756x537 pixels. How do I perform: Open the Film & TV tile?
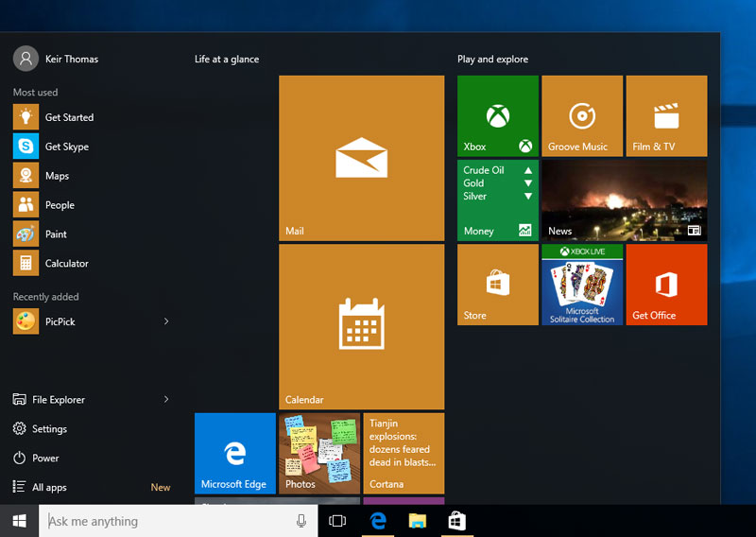(x=666, y=115)
